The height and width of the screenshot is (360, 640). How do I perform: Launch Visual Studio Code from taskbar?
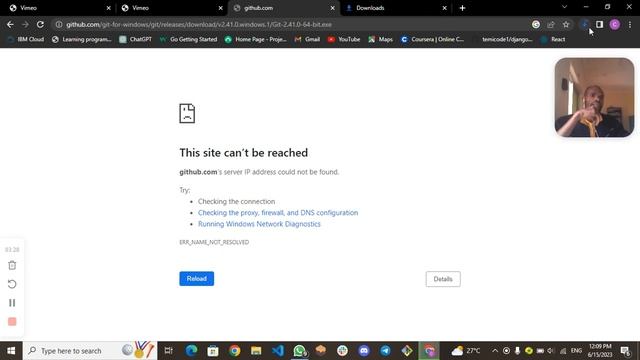coord(278,351)
